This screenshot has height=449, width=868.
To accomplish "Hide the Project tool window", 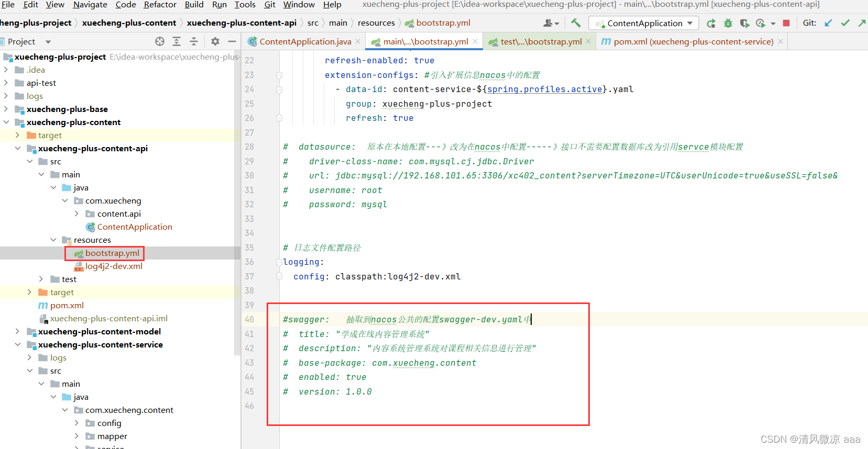I will [232, 41].
